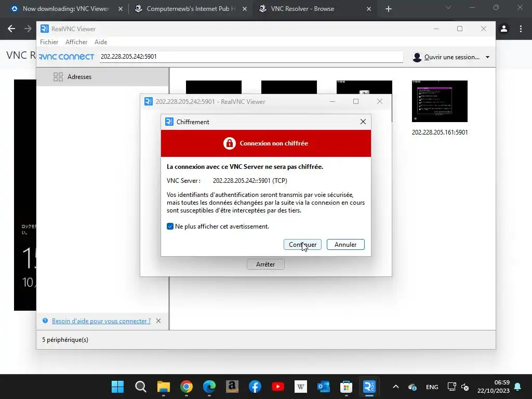Open the browser tab search chevron

click(448, 7)
